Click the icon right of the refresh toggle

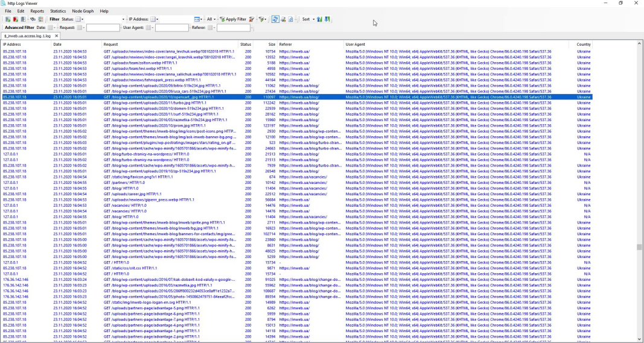[x=283, y=19]
